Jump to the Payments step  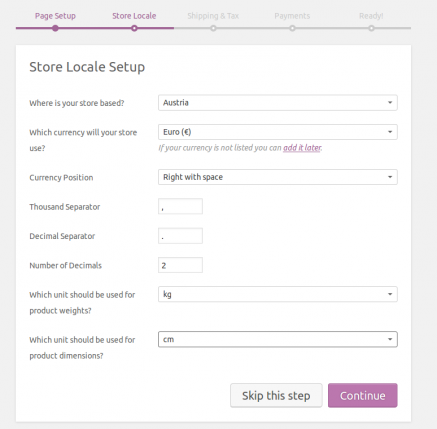click(292, 16)
